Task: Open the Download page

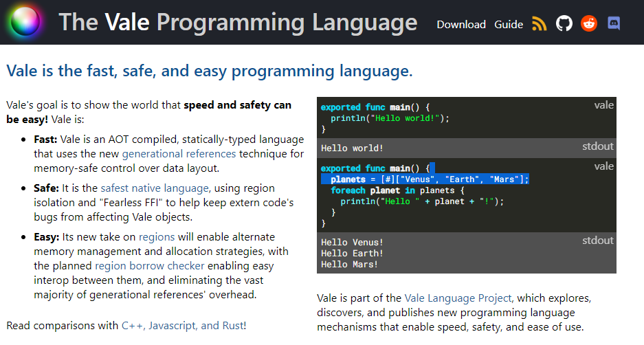Action: 460,25
